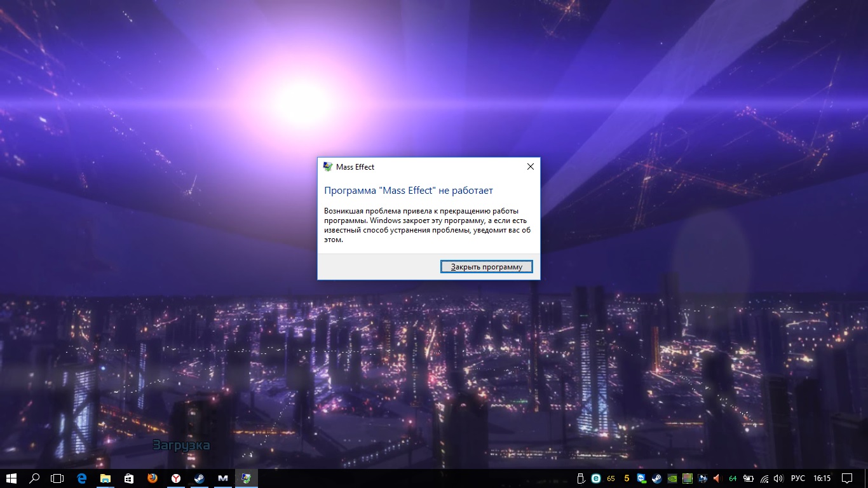Close the Mass Effect error dialog
Screen dimensions: 868x488
pyautogui.click(x=531, y=166)
